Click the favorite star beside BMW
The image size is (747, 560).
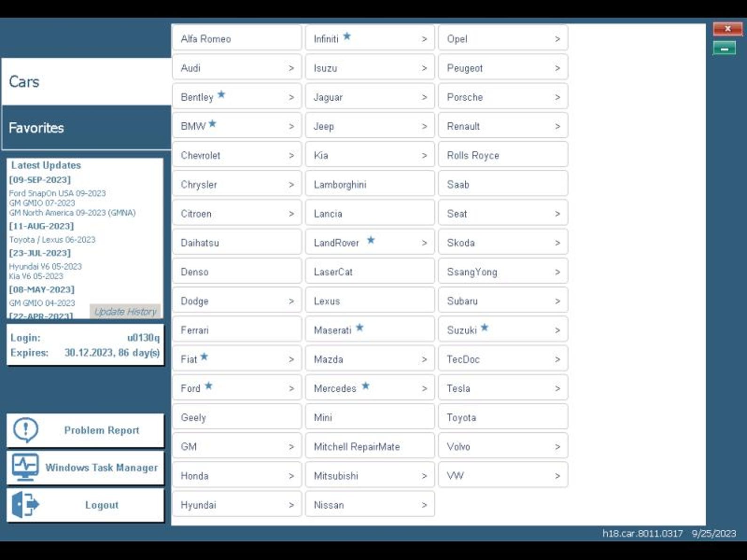point(212,124)
